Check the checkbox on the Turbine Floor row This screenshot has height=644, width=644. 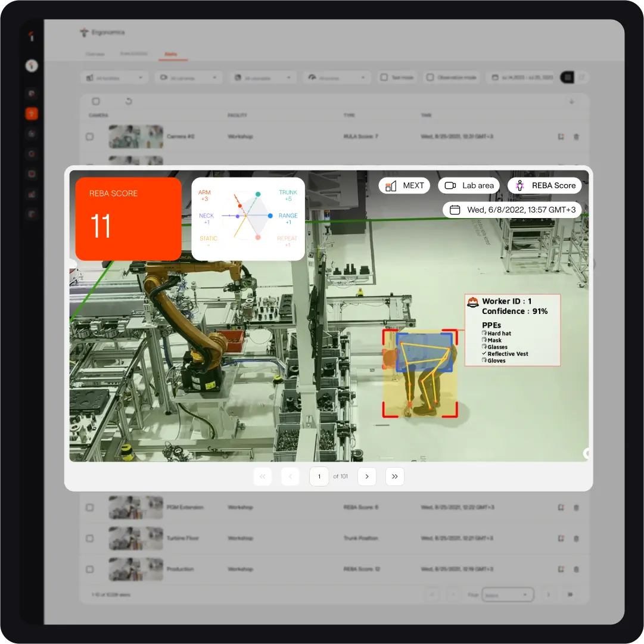tap(90, 538)
